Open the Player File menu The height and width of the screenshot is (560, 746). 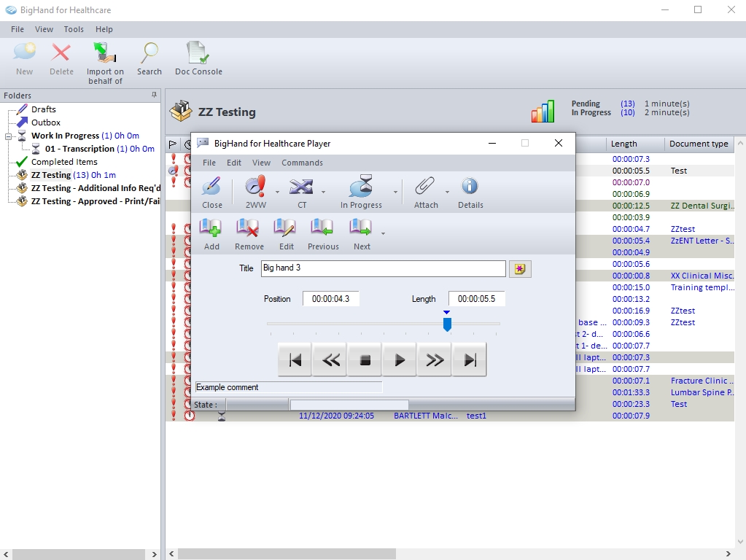click(x=209, y=163)
